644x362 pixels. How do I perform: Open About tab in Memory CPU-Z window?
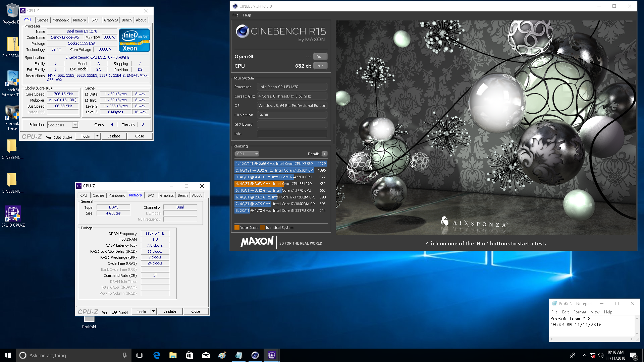pos(197,195)
